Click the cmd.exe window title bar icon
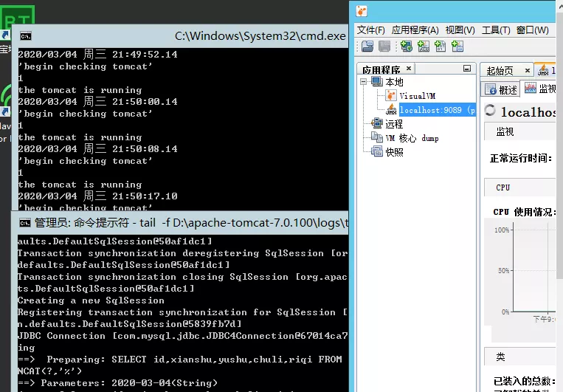 pos(26,36)
